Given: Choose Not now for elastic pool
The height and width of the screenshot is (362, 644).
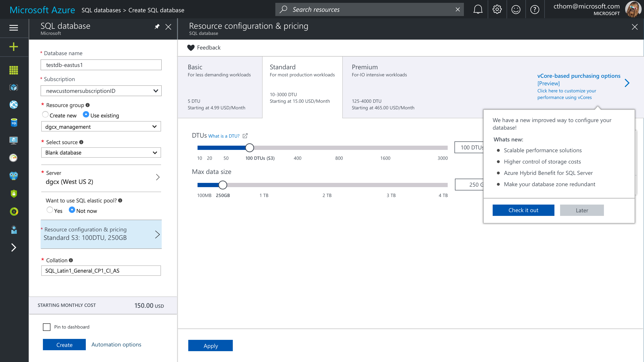Looking at the screenshot, I should pyautogui.click(x=72, y=210).
